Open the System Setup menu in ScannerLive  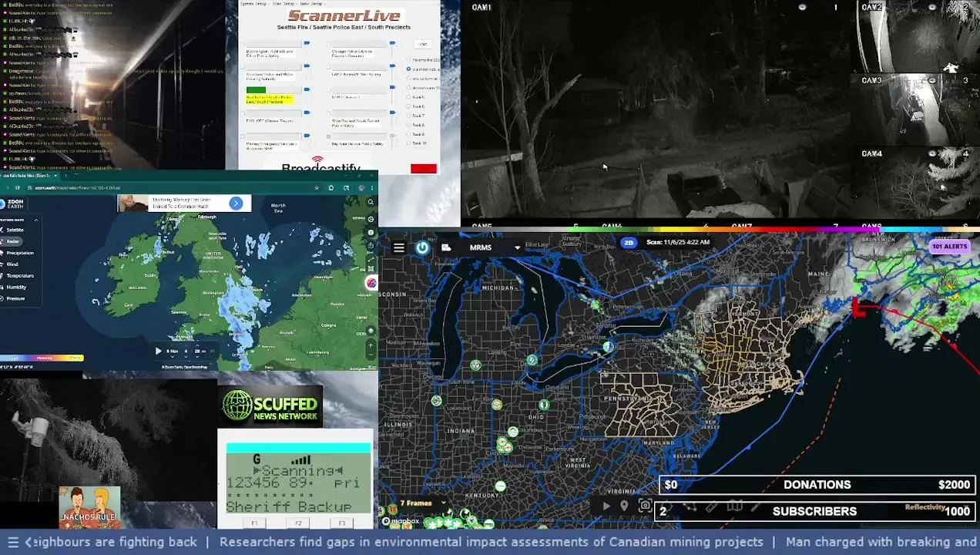coord(255,3)
